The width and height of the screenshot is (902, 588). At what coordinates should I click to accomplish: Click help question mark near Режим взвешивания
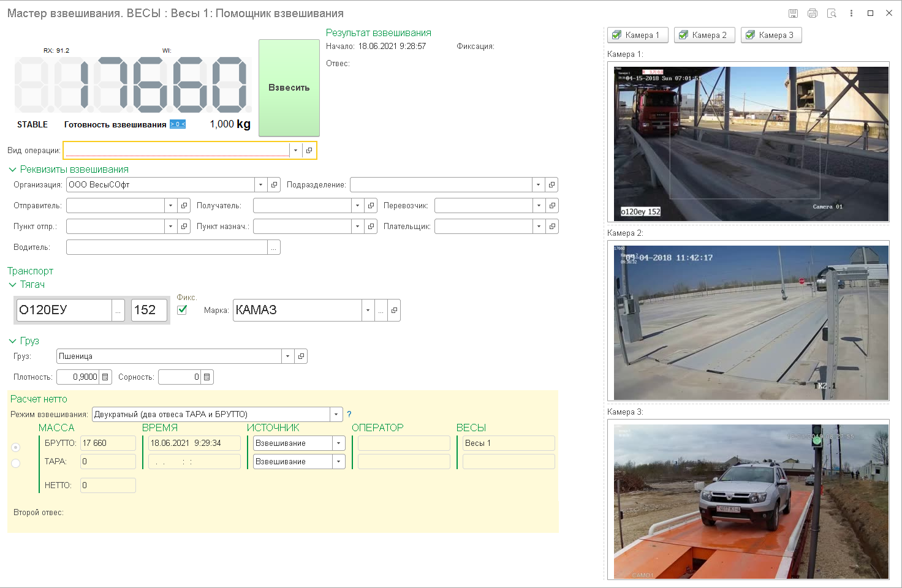349,415
